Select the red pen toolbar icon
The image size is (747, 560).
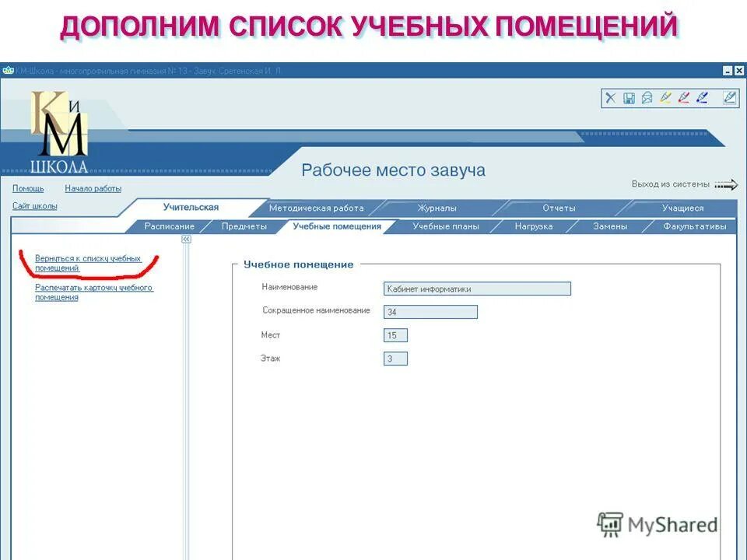(684, 96)
